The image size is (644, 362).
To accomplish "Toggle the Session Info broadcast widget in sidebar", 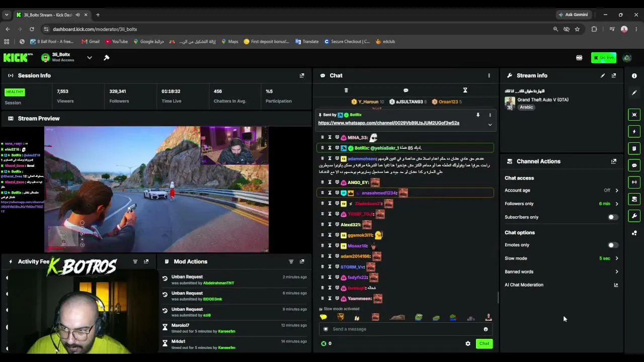I will pyautogui.click(x=634, y=182).
